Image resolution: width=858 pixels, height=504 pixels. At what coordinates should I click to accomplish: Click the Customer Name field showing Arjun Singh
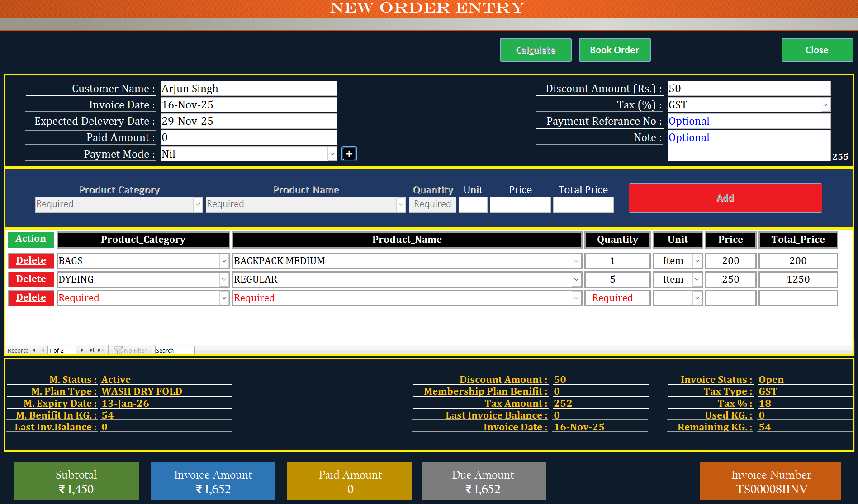[x=248, y=88]
